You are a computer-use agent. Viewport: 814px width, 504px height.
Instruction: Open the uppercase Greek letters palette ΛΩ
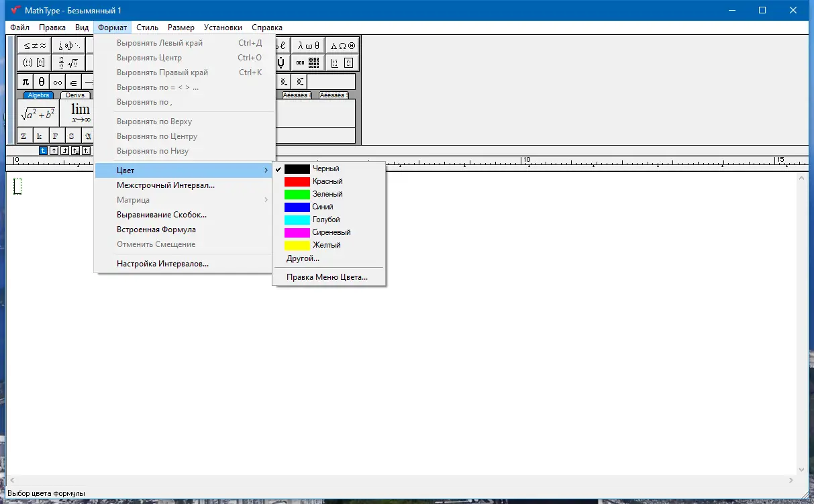click(343, 46)
